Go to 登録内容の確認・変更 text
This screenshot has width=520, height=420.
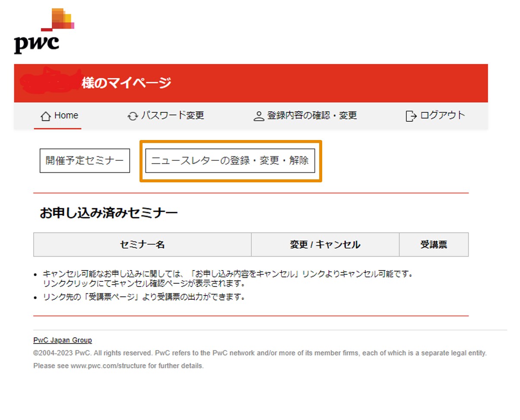pos(312,115)
